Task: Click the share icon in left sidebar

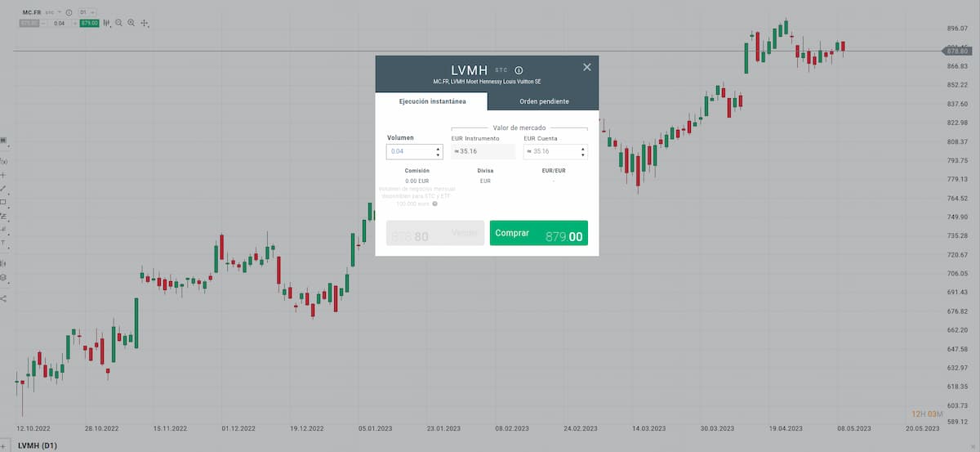Action: 3,298
